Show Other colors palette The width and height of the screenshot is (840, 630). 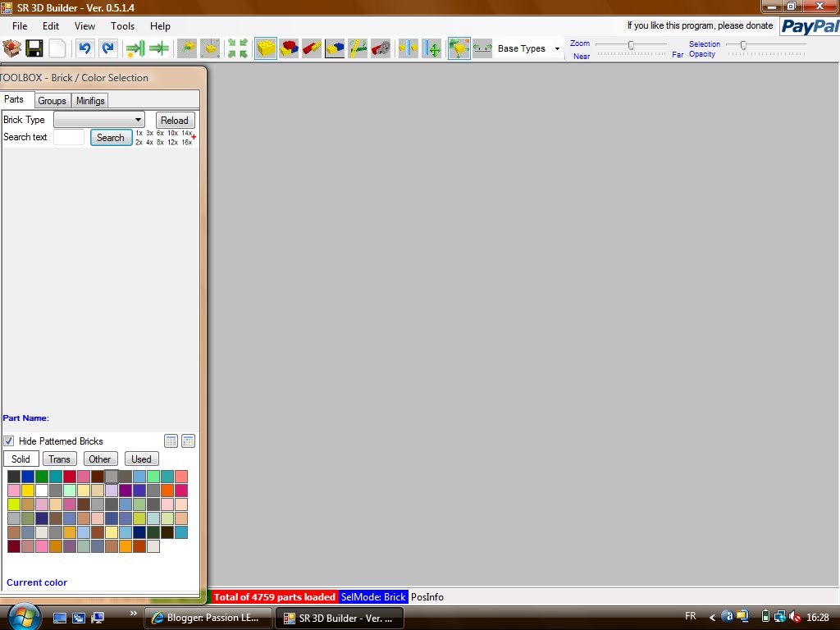(x=100, y=459)
